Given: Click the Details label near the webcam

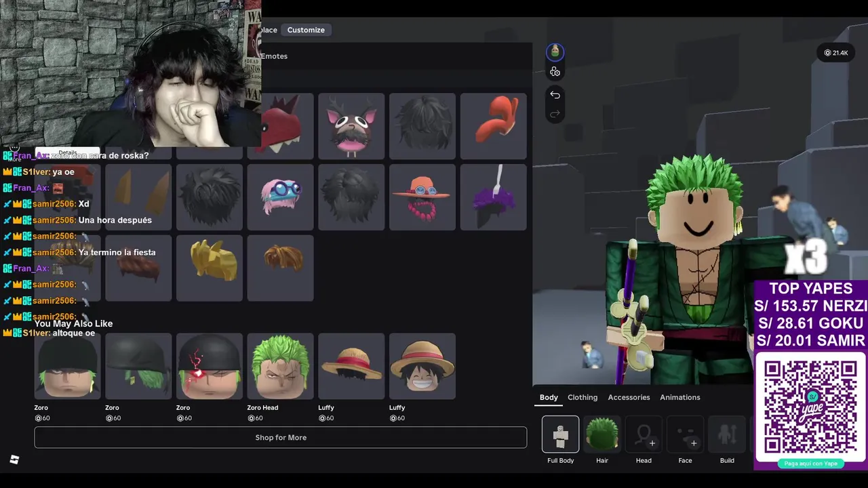Looking at the screenshot, I should (x=68, y=152).
